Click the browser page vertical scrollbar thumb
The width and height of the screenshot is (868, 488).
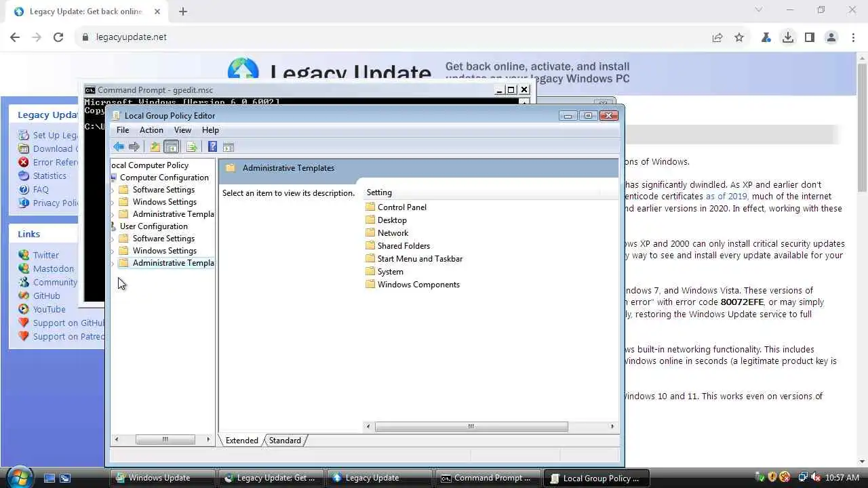862,127
